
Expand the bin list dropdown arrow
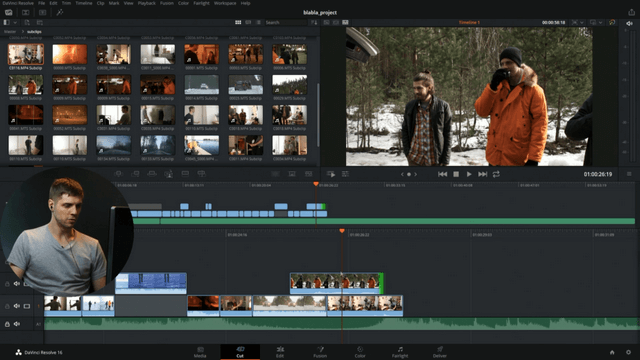coord(15,22)
